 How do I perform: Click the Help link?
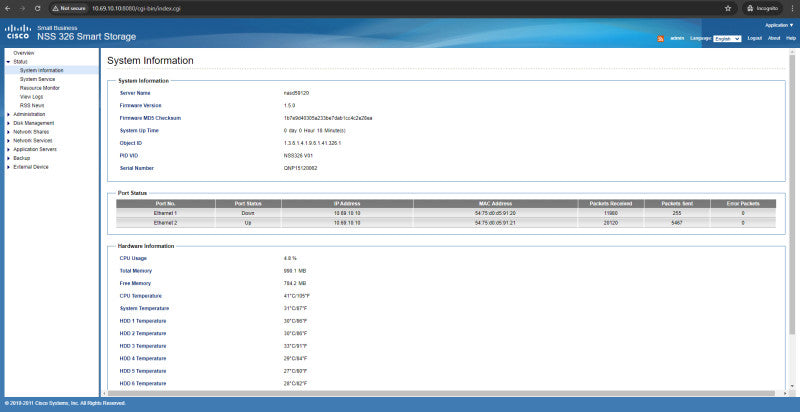[x=791, y=39]
